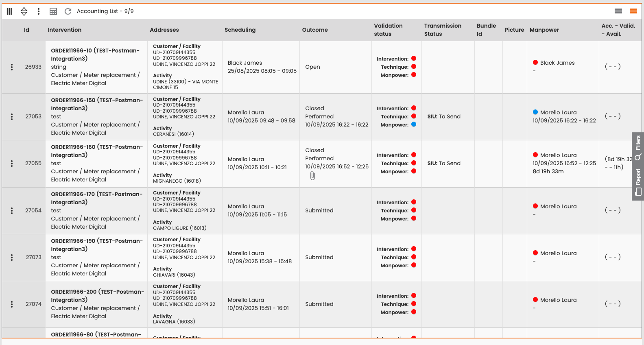Click Id cell 27074

coord(33,304)
